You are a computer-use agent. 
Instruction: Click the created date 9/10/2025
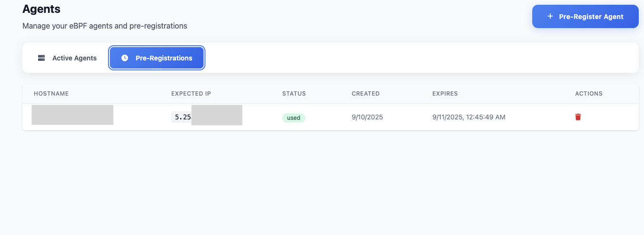367,117
